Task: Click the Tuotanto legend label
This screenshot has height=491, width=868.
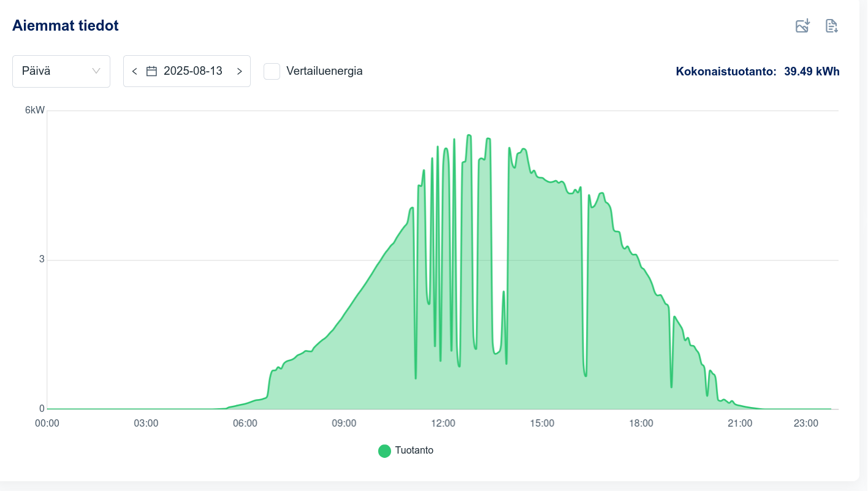Action: coord(414,451)
